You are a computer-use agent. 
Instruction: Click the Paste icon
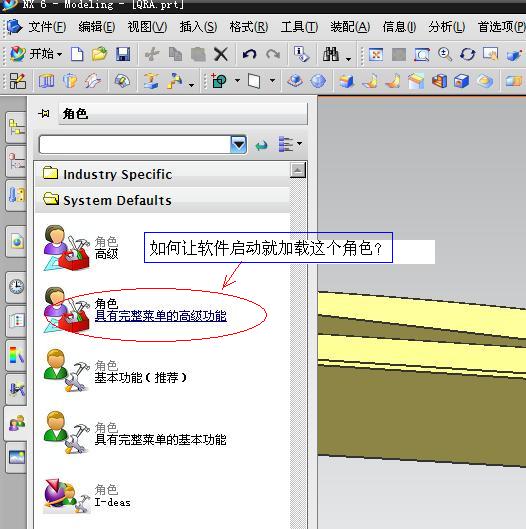(x=198, y=54)
